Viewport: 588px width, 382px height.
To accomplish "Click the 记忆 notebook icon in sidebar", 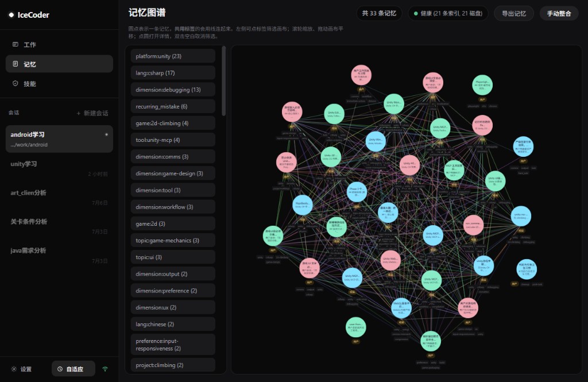I will coord(16,64).
